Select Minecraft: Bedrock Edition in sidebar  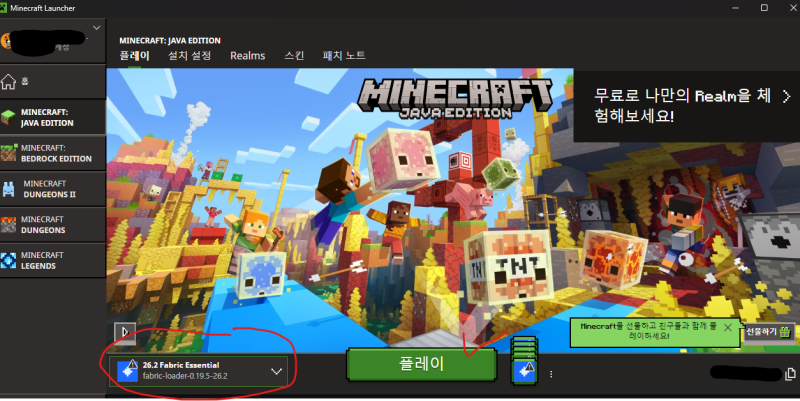53,153
